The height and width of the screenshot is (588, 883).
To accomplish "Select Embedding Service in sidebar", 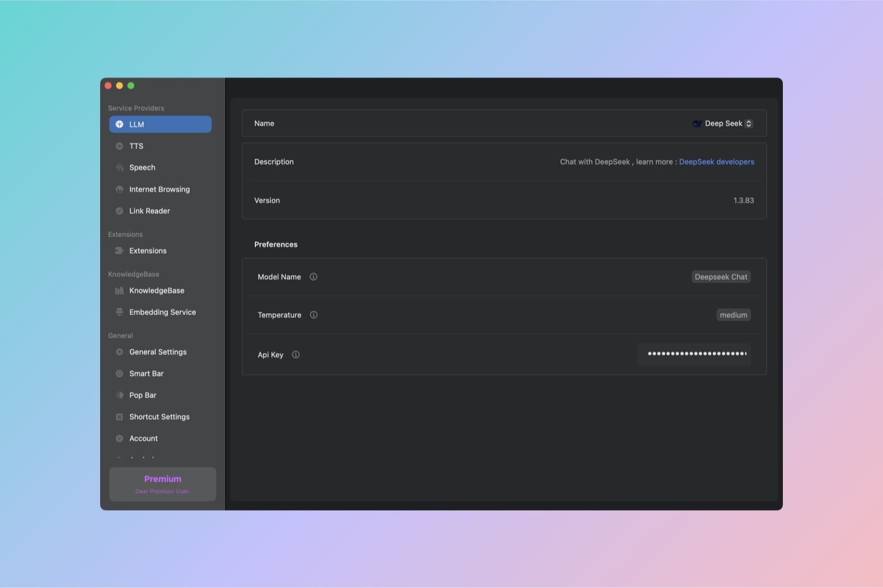I will tap(160, 312).
